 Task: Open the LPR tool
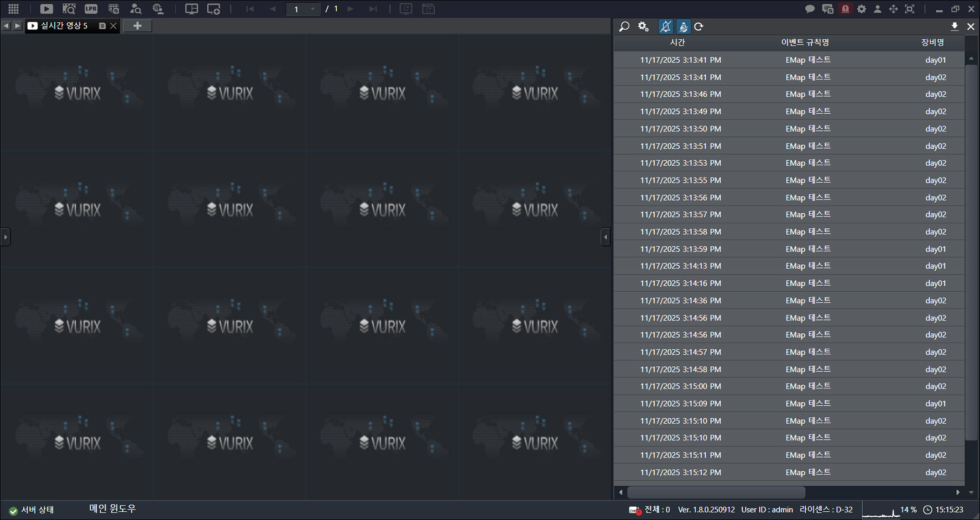click(91, 9)
